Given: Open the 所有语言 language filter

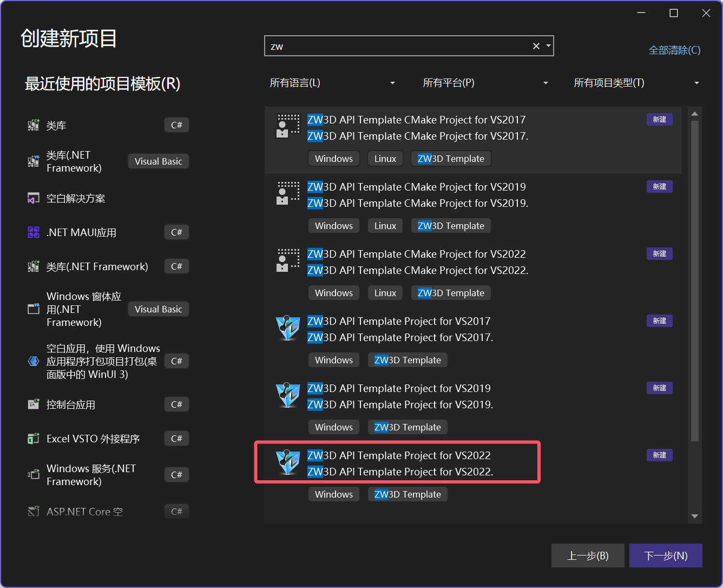Looking at the screenshot, I should 332,83.
